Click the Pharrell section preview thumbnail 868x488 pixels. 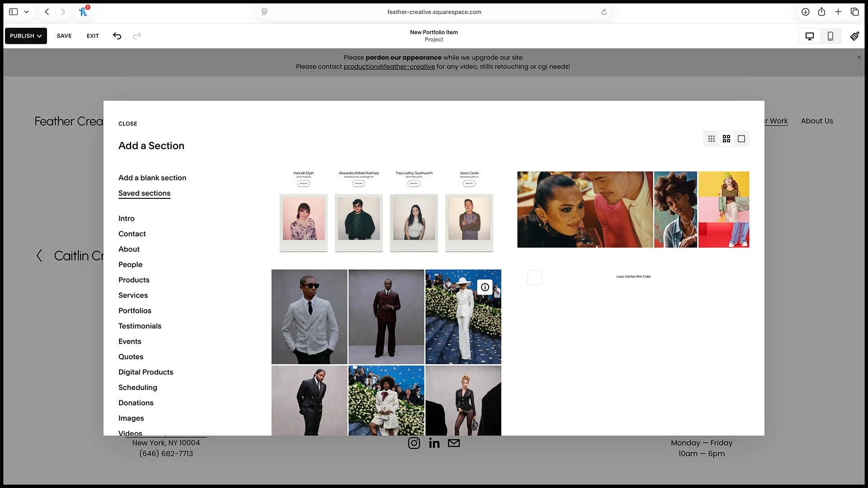click(309, 316)
